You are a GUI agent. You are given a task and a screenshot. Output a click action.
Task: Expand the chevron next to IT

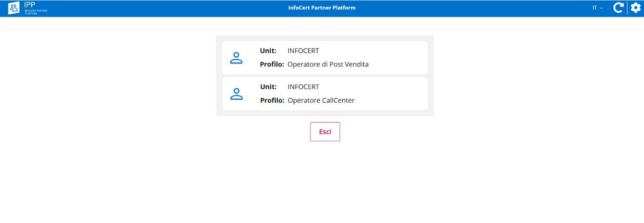[602, 8]
